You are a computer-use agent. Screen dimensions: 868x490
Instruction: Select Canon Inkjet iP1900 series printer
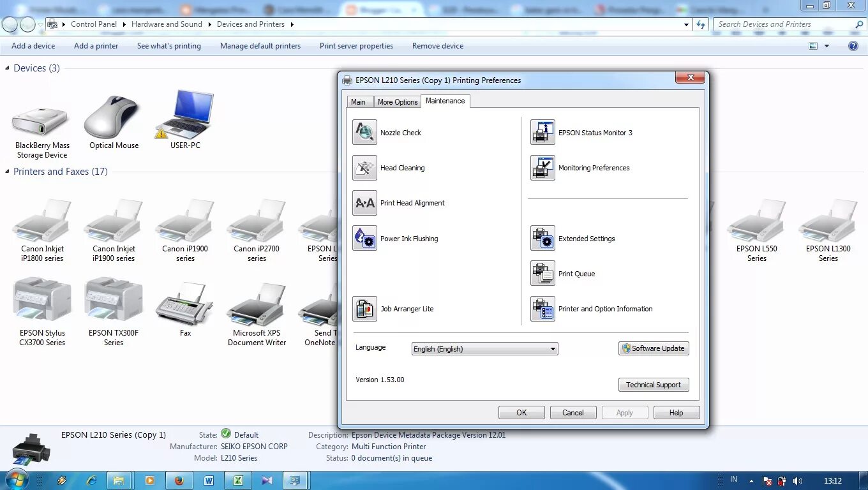[x=114, y=230]
